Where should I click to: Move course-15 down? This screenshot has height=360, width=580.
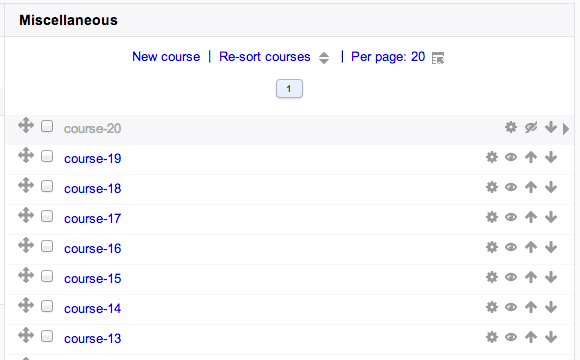point(551,277)
